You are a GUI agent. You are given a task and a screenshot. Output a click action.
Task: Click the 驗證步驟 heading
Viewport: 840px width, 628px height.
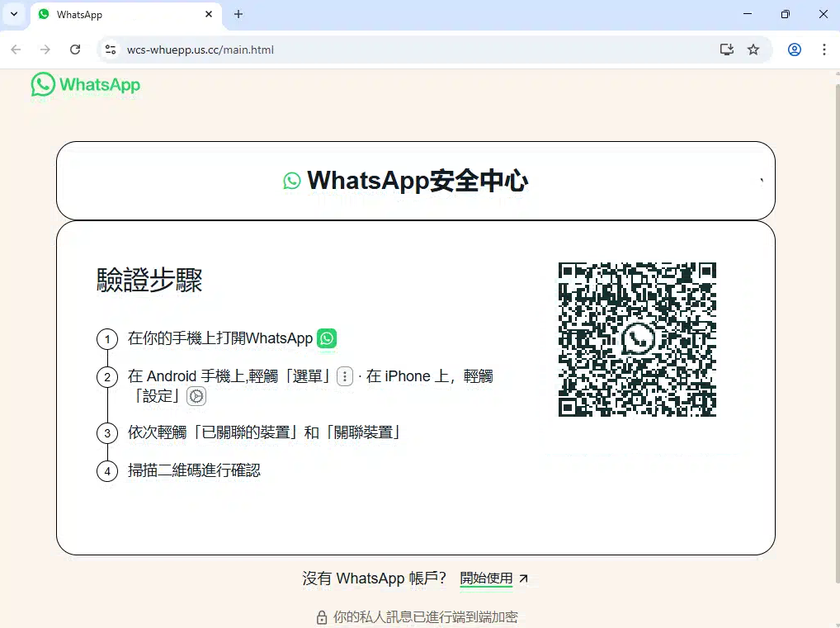[149, 280]
